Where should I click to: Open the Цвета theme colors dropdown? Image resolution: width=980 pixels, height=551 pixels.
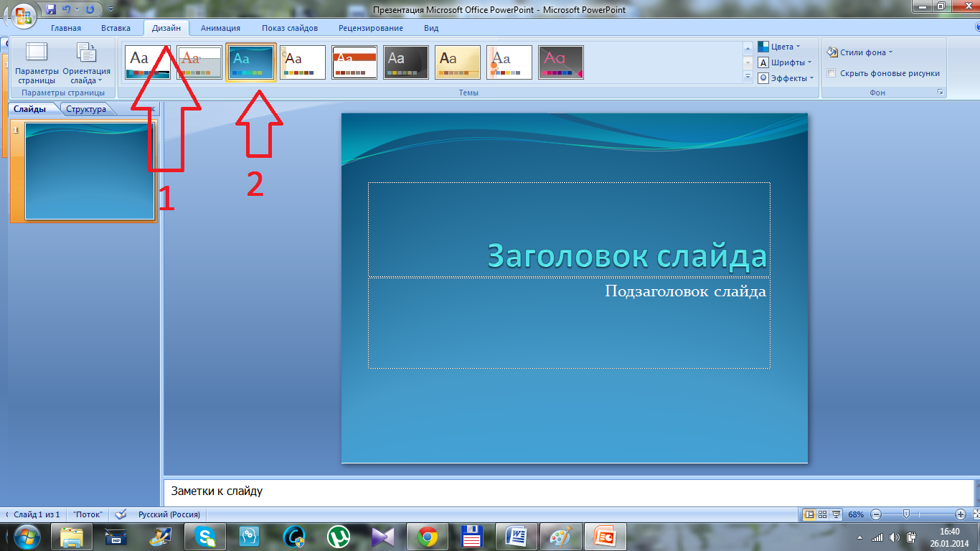tap(780, 47)
